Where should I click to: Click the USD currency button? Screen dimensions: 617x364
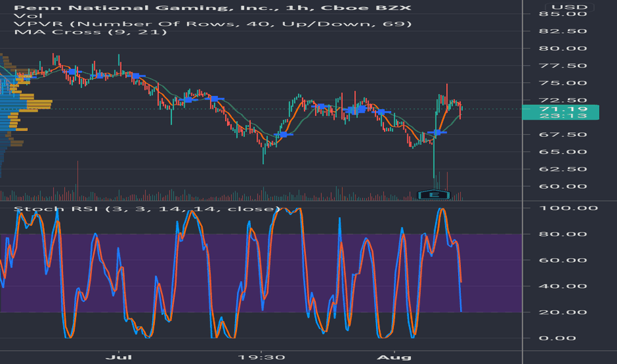(569, 7)
